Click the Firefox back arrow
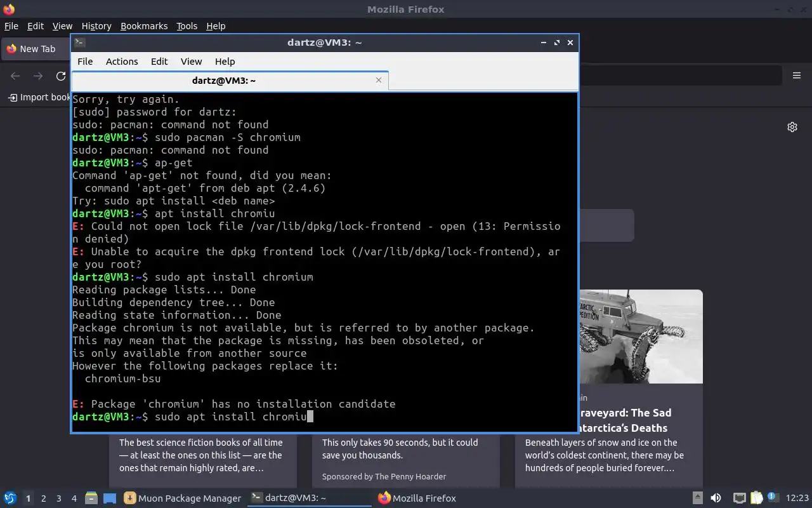 (15, 76)
